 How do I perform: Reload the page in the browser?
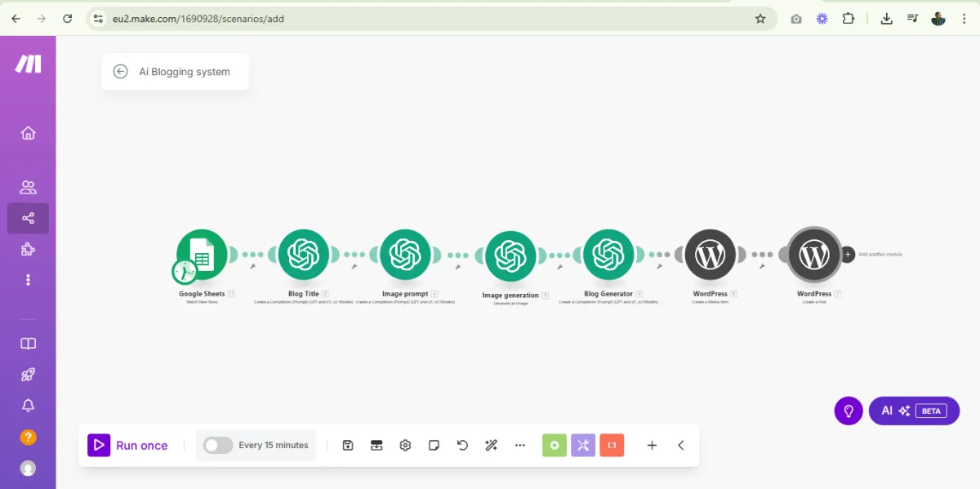(x=68, y=18)
